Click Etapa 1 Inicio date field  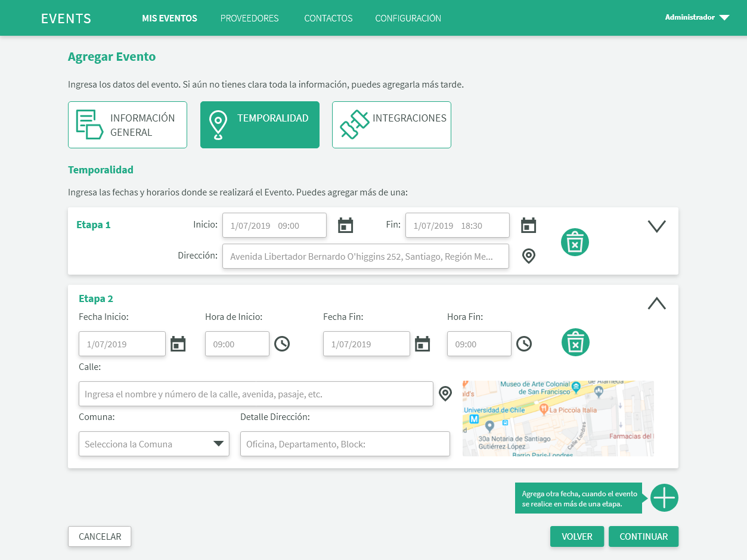coord(274,225)
